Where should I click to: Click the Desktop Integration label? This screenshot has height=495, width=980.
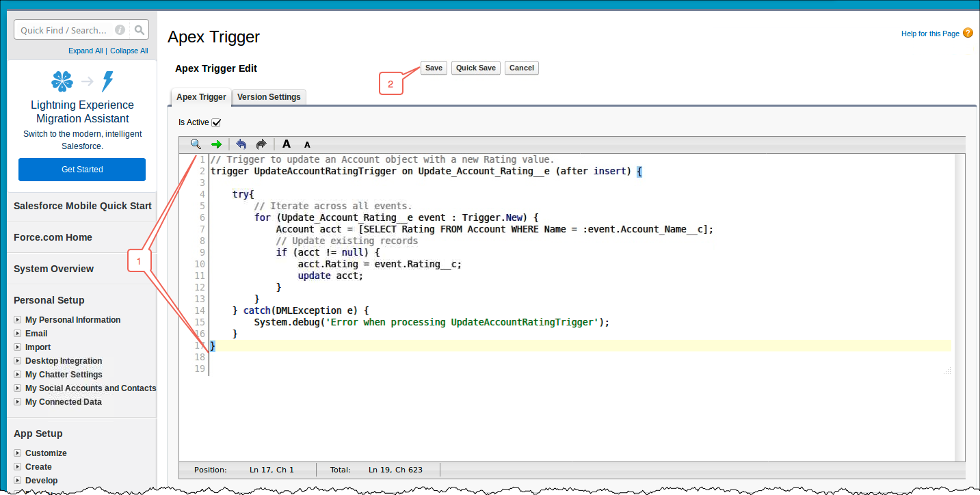[x=64, y=361]
